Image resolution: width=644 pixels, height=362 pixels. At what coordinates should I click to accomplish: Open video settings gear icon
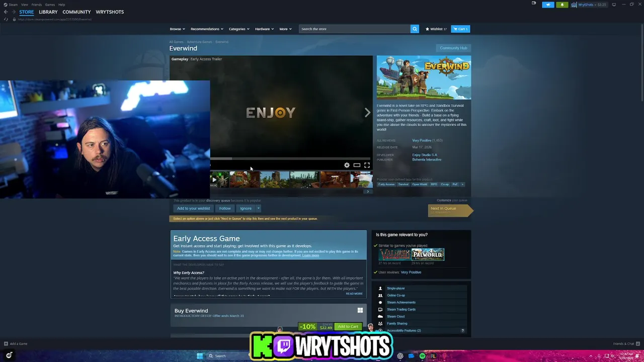point(347,165)
